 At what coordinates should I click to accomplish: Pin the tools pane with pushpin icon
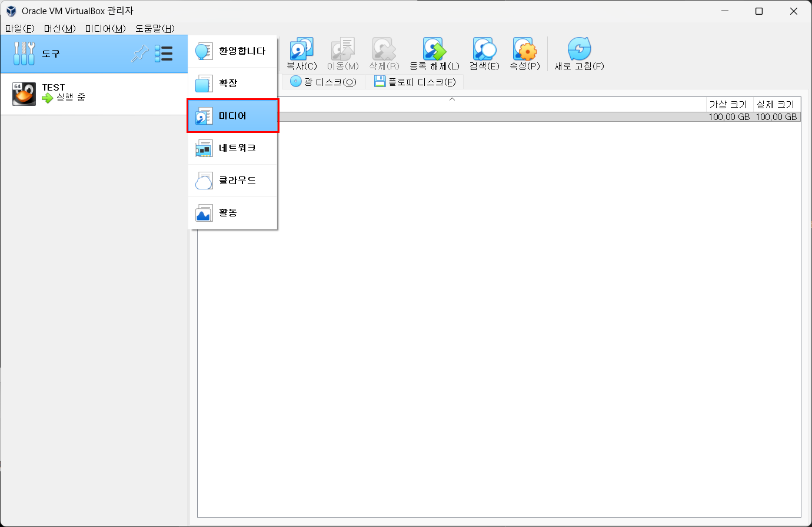(x=139, y=54)
